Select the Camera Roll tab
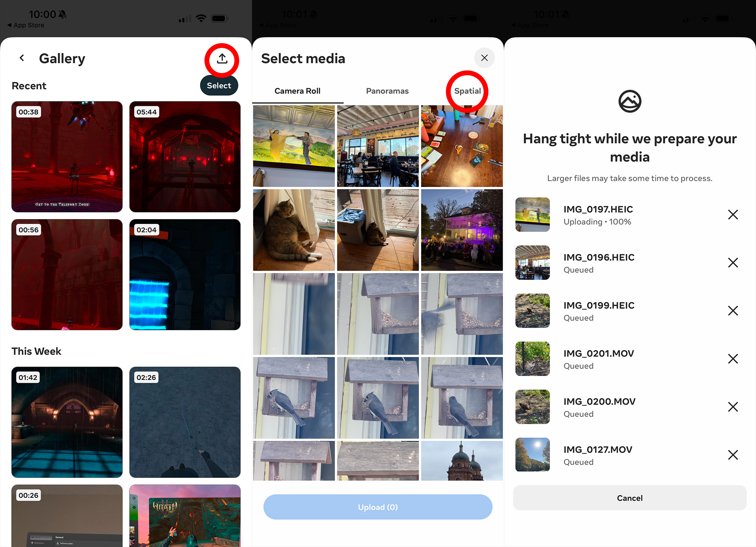Image resolution: width=756 pixels, height=547 pixels. pos(298,91)
